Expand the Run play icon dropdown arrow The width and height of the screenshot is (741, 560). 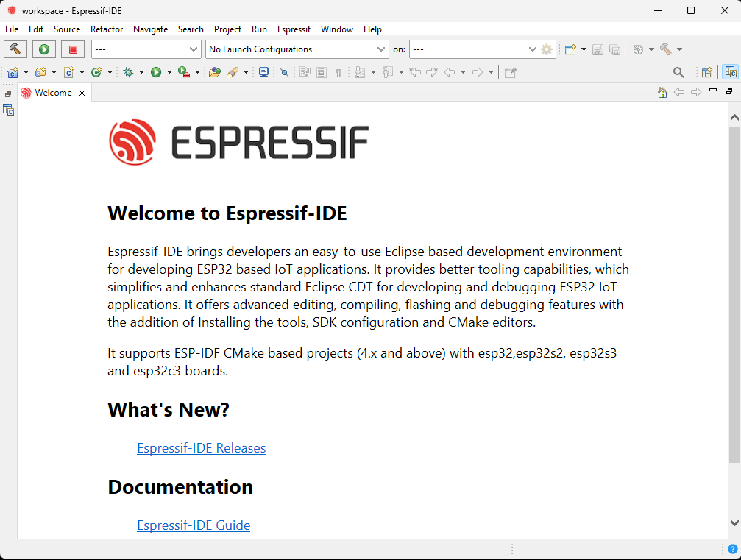(x=169, y=72)
